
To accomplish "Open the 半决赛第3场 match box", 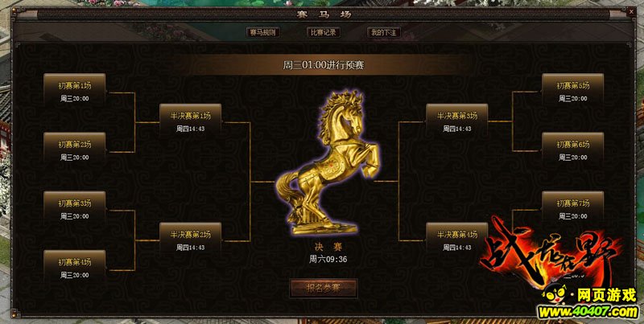I will pos(457,121).
